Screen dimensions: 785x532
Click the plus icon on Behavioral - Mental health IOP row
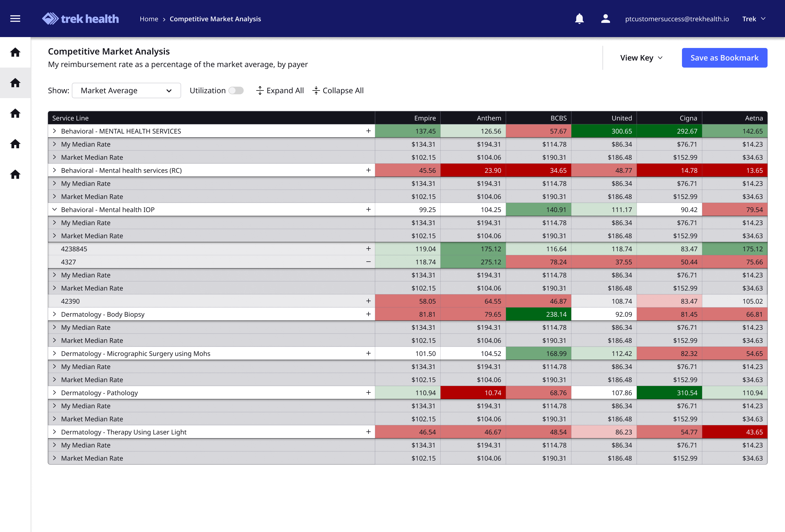coord(368,209)
